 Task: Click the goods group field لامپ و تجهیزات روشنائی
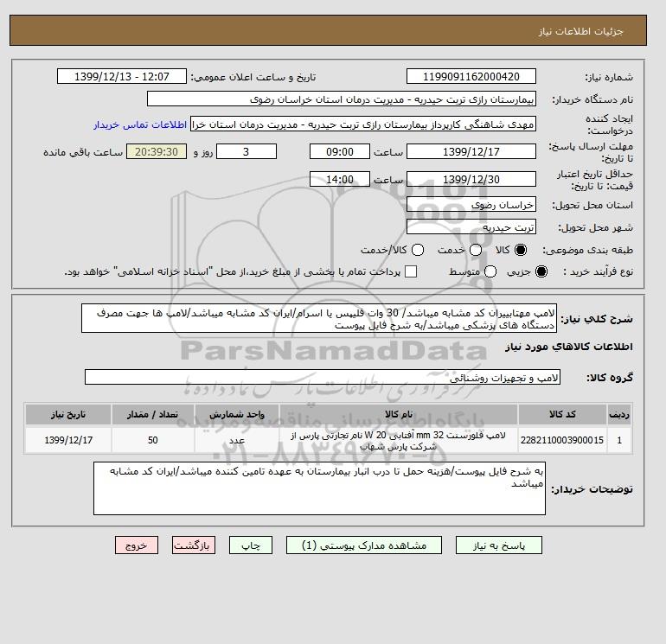[x=323, y=377]
